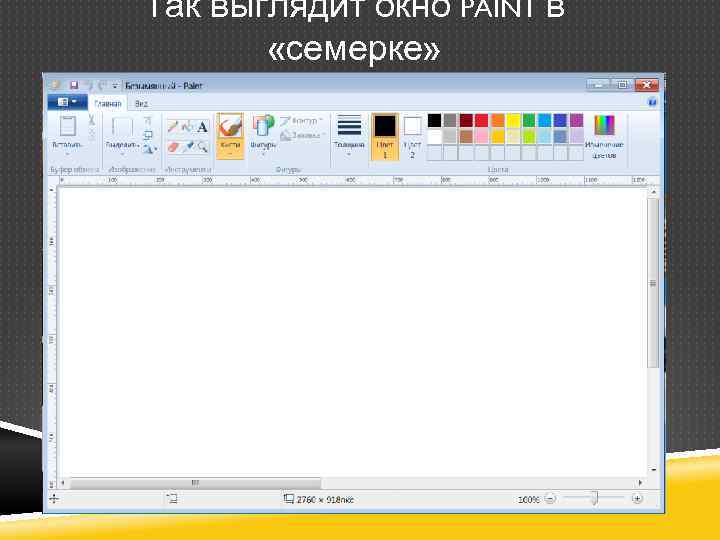The height and width of the screenshot is (540, 720).
Task: Select the Pencil tool
Action: [173, 127]
